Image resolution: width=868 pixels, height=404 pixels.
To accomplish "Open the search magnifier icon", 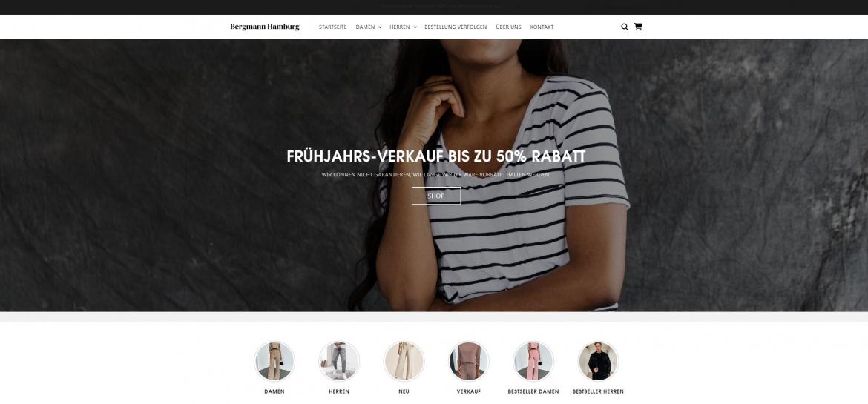I will [x=625, y=27].
